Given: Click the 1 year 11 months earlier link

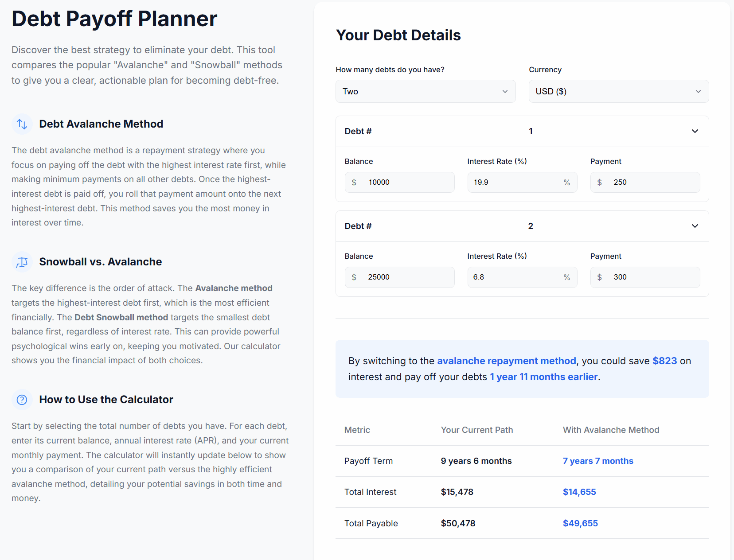Looking at the screenshot, I should 543,377.
